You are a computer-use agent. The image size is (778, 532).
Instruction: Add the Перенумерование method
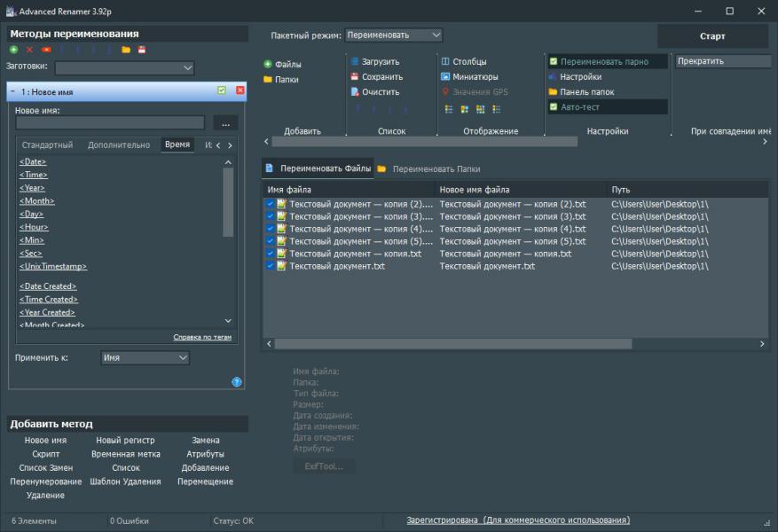pyautogui.click(x=45, y=481)
